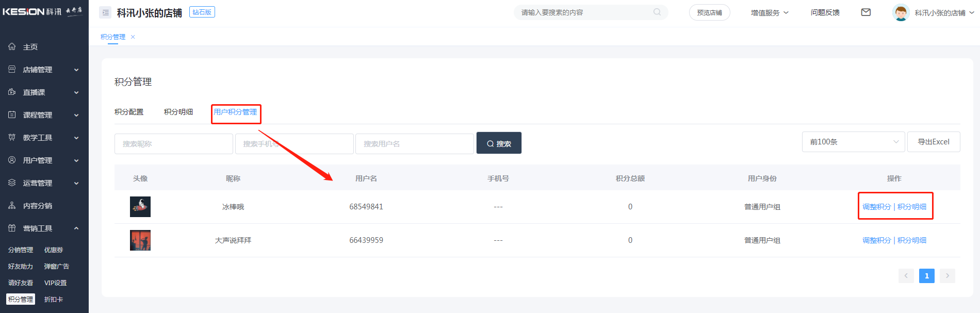The width and height of the screenshot is (980, 313).
Task: Click the magnifier icon in top search bar
Action: coord(657,12)
